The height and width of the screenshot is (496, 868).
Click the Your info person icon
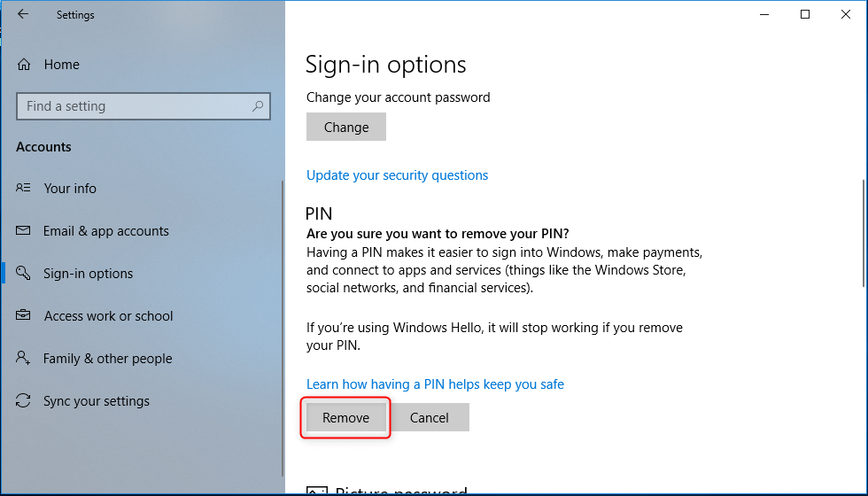tap(24, 189)
